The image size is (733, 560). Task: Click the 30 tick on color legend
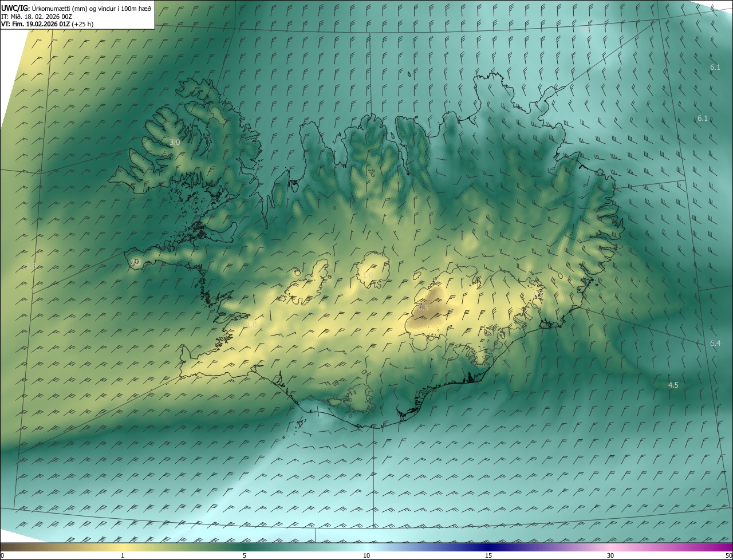[610, 556]
